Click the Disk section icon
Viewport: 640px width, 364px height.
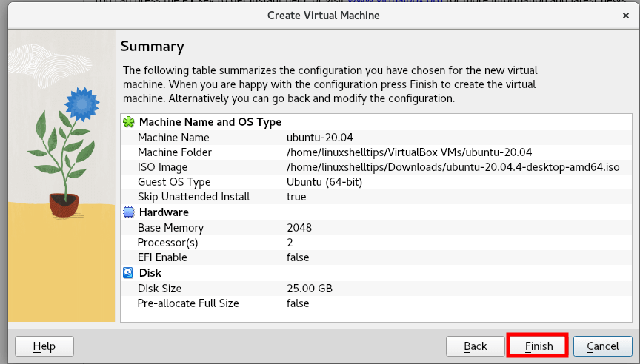coord(128,273)
